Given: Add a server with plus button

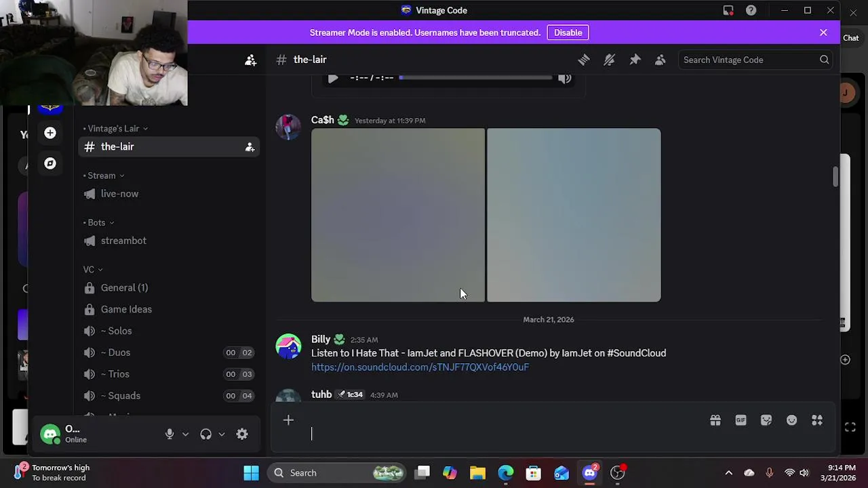Looking at the screenshot, I should pos(50,133).
